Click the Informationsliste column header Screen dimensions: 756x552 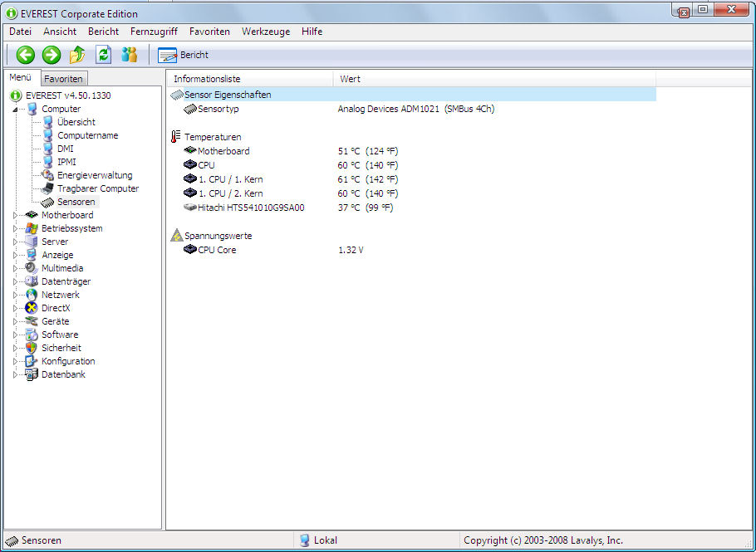250,79
